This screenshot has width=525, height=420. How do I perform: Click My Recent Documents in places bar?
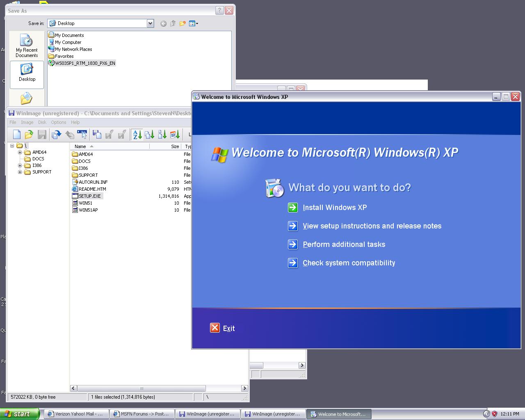coord(27,46)
